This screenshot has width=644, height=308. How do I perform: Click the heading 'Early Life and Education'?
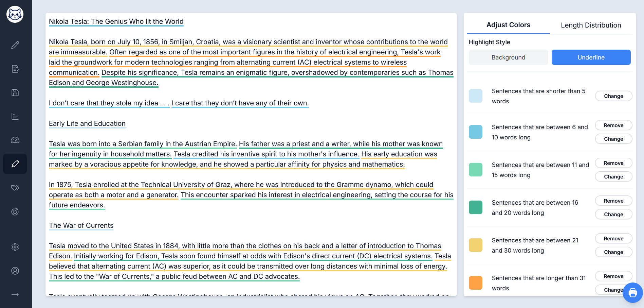pos(87,123)
